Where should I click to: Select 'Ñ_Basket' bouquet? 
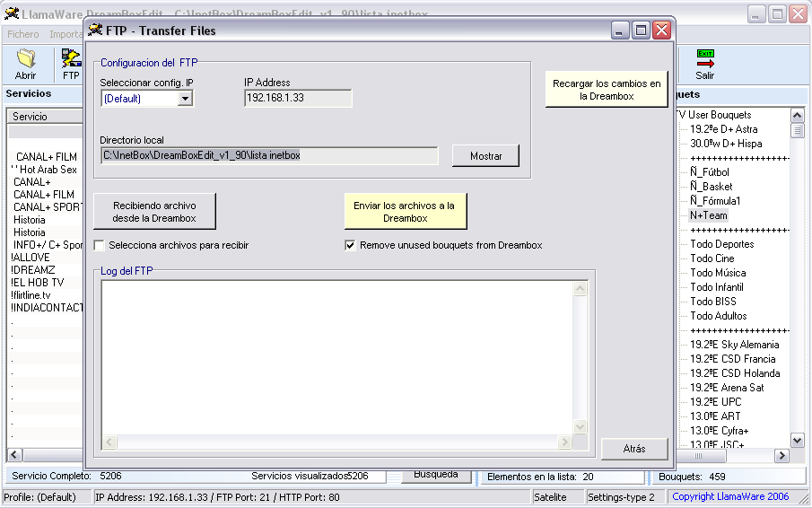[711, 187]
